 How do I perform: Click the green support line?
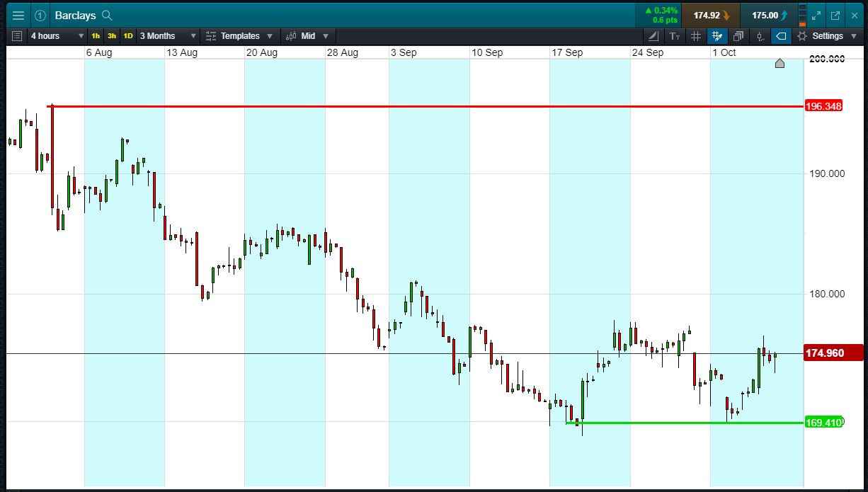685,423
